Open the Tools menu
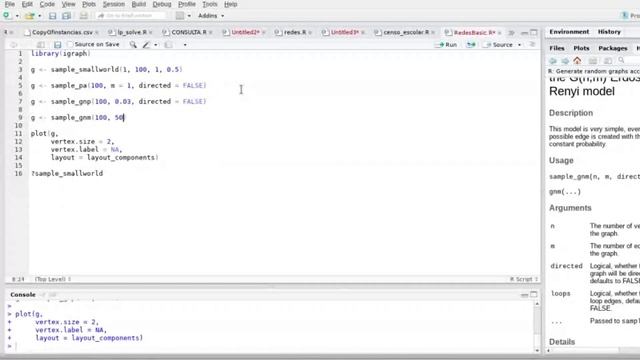The image size is (640, 360). point(210,4)
